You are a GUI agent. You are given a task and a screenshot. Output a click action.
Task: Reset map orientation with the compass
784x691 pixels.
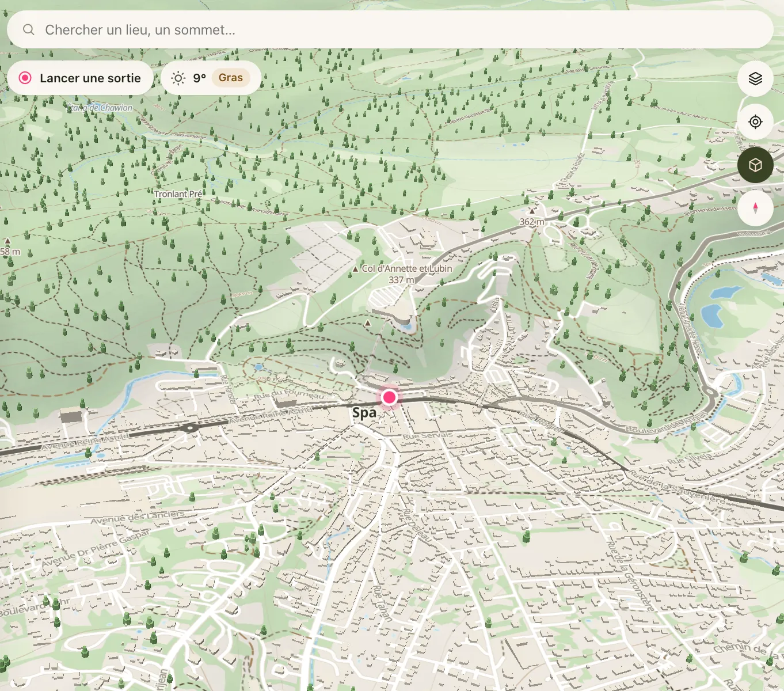click(755, 208)
